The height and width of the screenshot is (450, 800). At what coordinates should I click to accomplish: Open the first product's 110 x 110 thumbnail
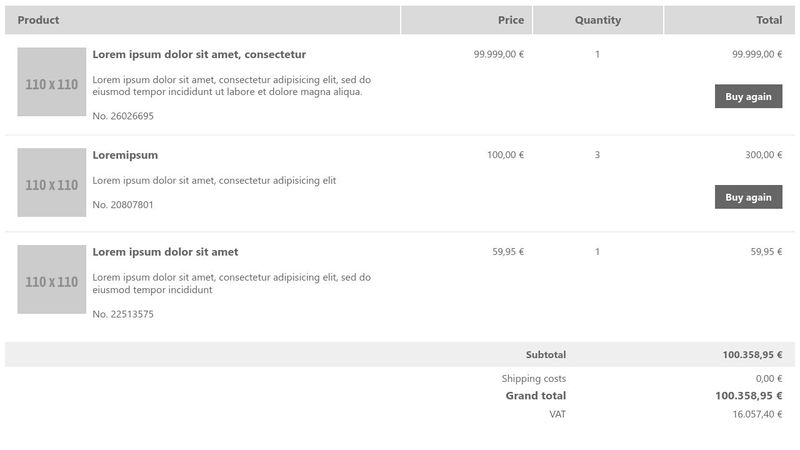(52, 82)
